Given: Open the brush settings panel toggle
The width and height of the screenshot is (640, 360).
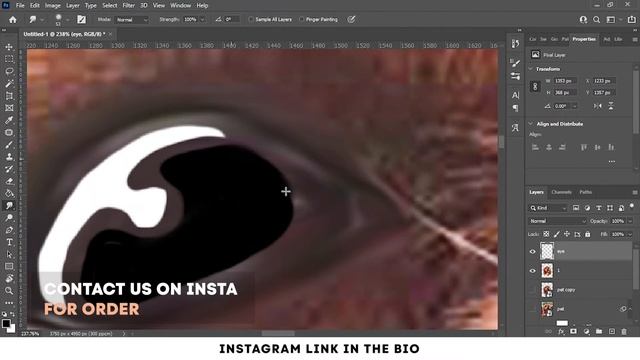Looking at the screenshot, I should (82, 20).
